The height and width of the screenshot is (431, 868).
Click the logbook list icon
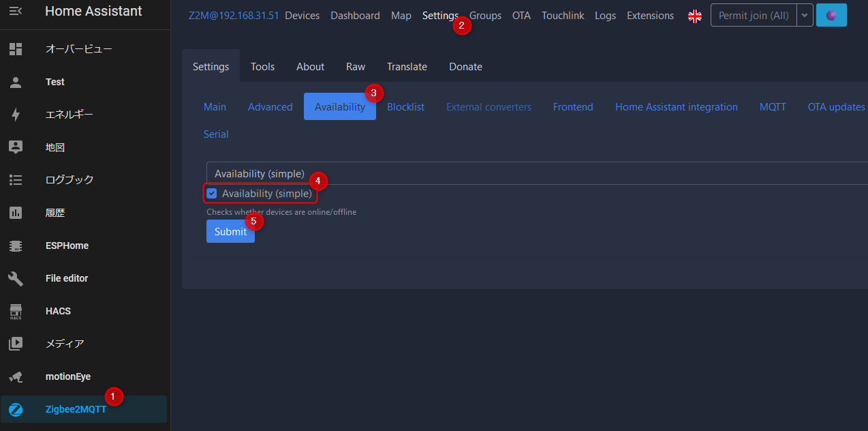click(x=16, y=180)
